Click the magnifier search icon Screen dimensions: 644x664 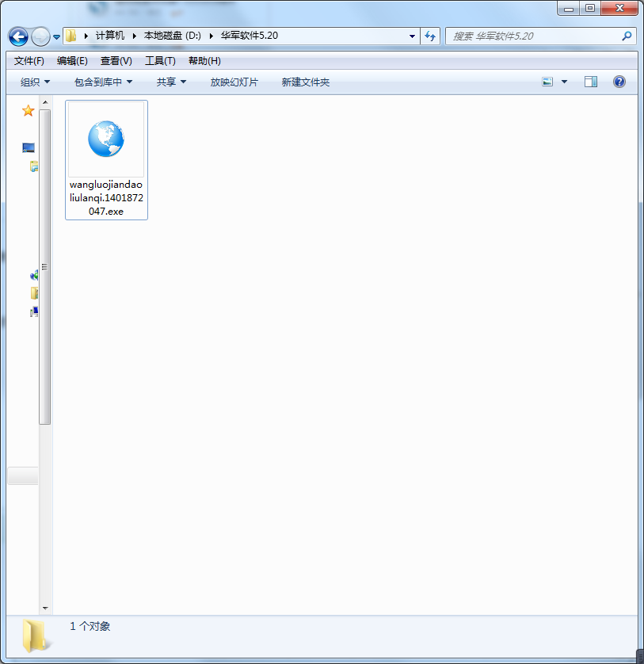coord(627,36)
